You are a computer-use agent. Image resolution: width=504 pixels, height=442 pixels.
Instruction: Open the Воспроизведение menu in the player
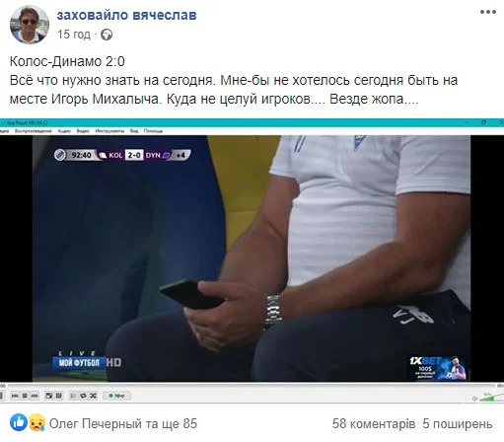34,131
